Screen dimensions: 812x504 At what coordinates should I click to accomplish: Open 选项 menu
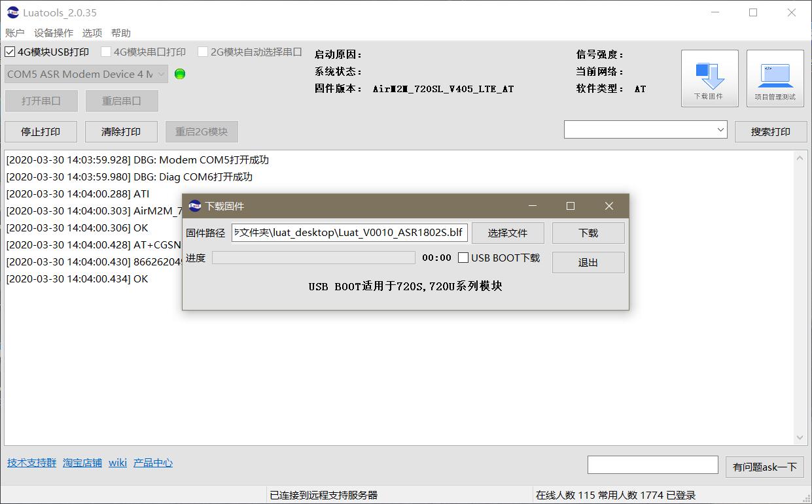(92, 33)
